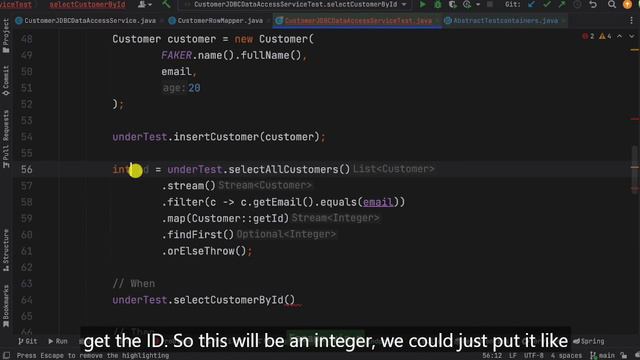Open Structure tool window sidebar
Screen dimensions: 640x360
[x=6, y=250]
